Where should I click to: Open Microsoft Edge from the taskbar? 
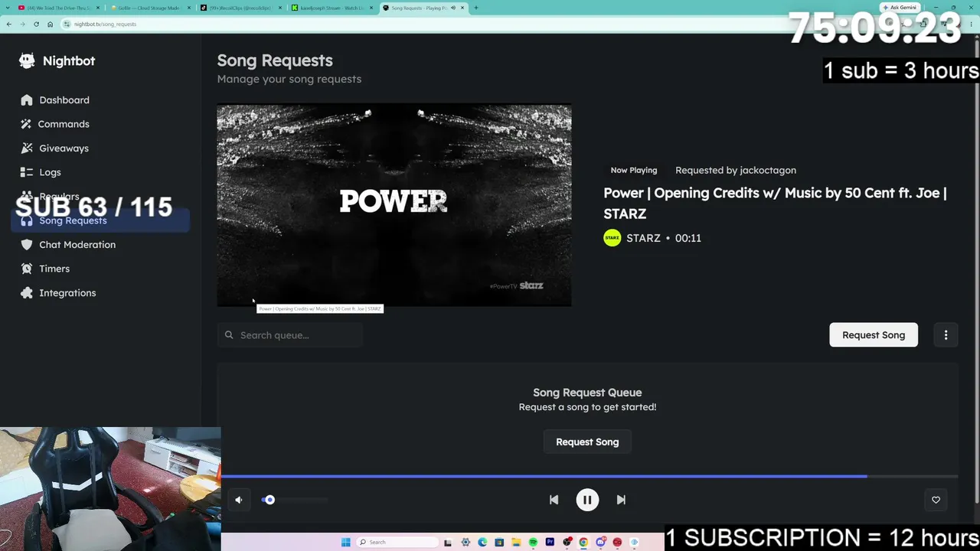tap(482, 543)
